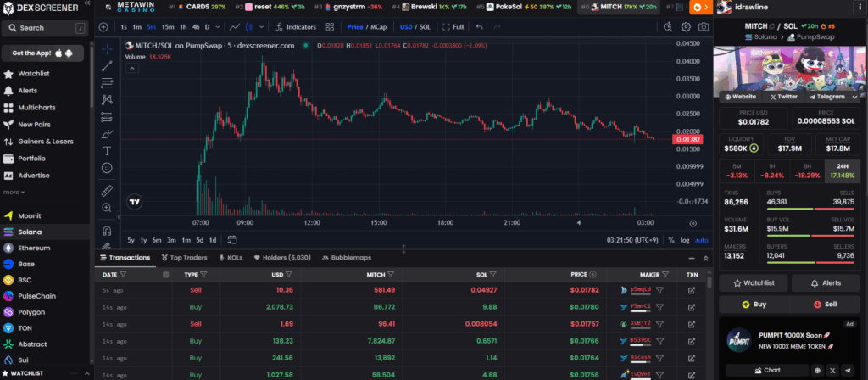Toggle the magnet snap mode
This screenshot has height=380, width=868.
coord(107,231)
